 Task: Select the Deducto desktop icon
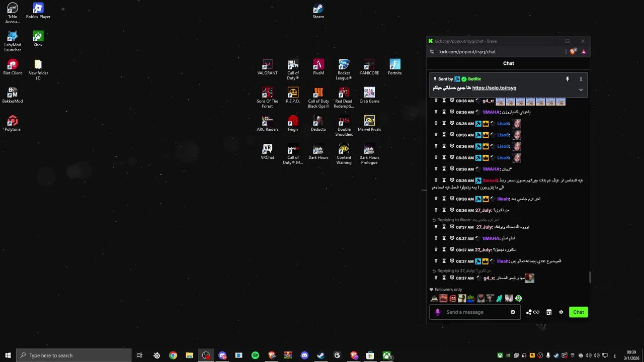[318, 124]
